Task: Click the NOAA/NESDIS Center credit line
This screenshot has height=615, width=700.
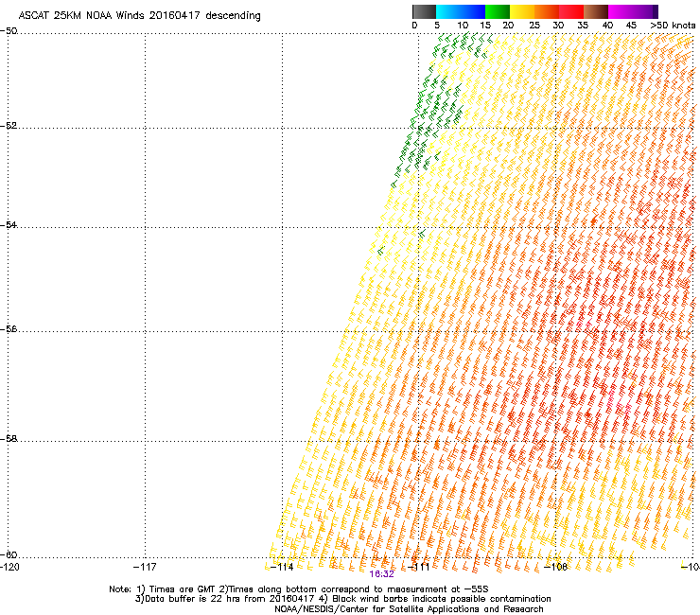Action: point(409,609)
